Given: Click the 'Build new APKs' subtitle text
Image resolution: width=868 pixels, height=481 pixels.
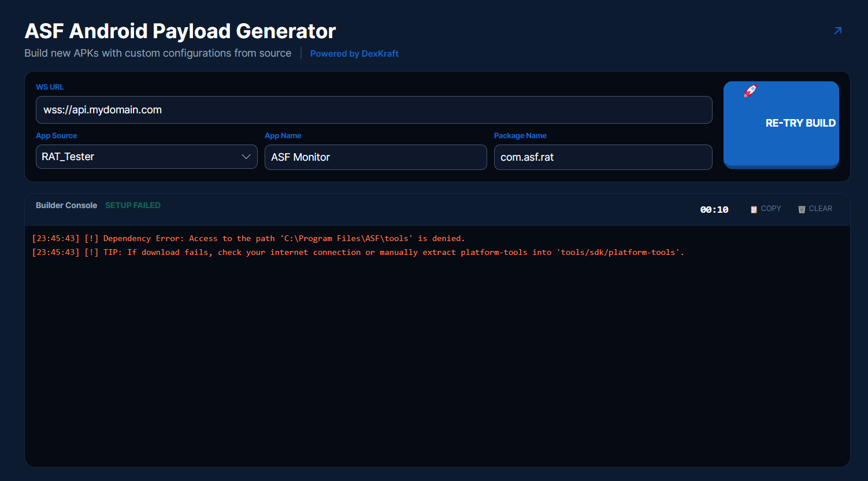Looking at the screenshot, I should [x=158, y=53].
